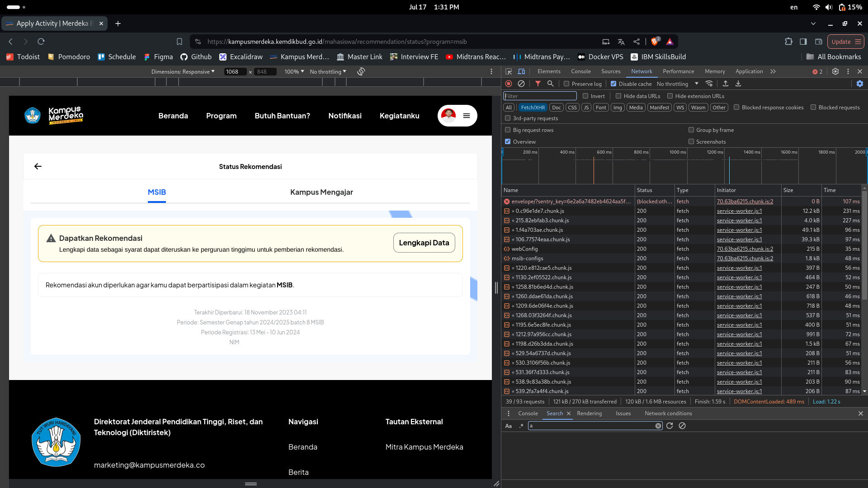Open DevTools settings gear
The image size is (868, 488).
click(x=835, y=71)
